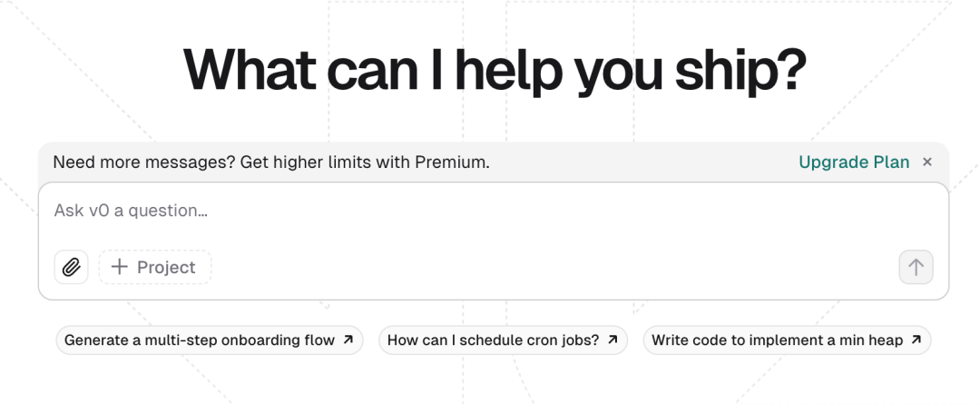Choose "How can I schedule cron jobs?" suggestion
Image resolution: width=980 pixels, height=404 pixels.
tap(493, 340)
